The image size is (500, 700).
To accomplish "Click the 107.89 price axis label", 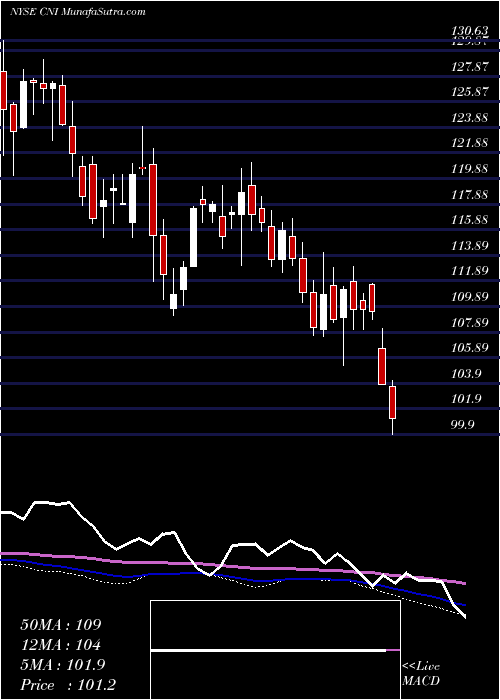I will (x=469, y=322).
